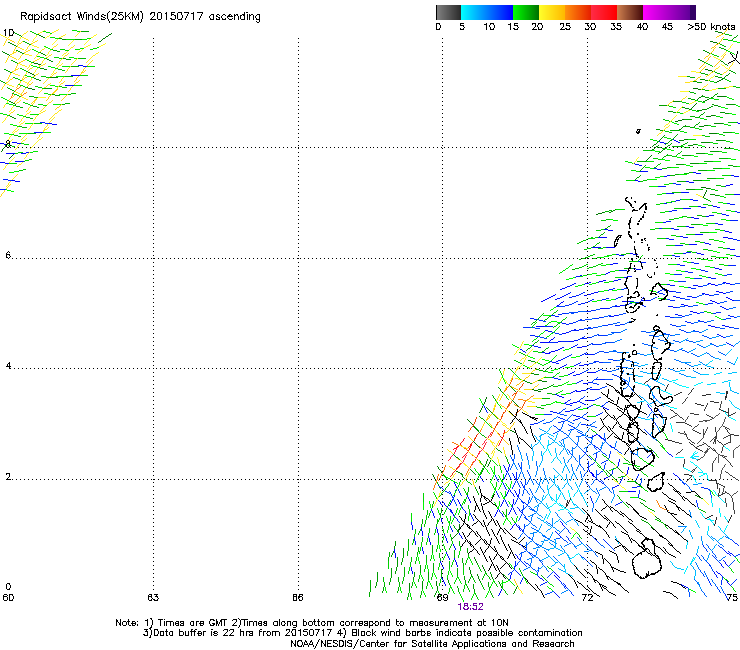Click the latitude label 10
Image resolution: width=740 pixels, height=650 pixels.
pos(8,33)
